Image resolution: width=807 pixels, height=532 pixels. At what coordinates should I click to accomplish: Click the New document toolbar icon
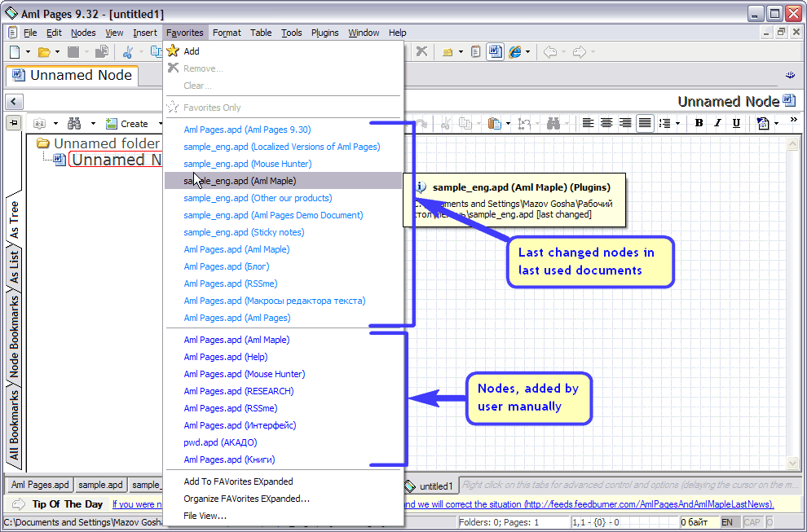point(15,51)
